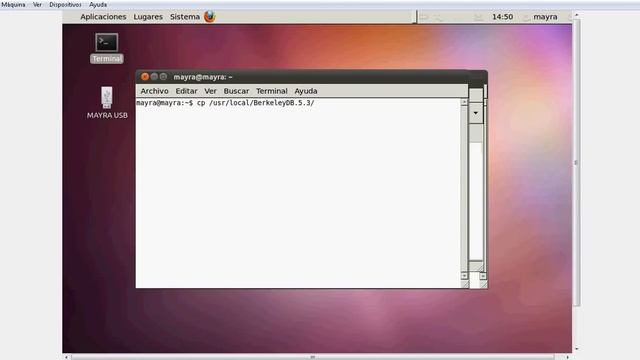Click the VirtualBox horizontal scrollbar left arrow
The width and height of the screenshot is (640, 360).
click(x=67, y=357)
